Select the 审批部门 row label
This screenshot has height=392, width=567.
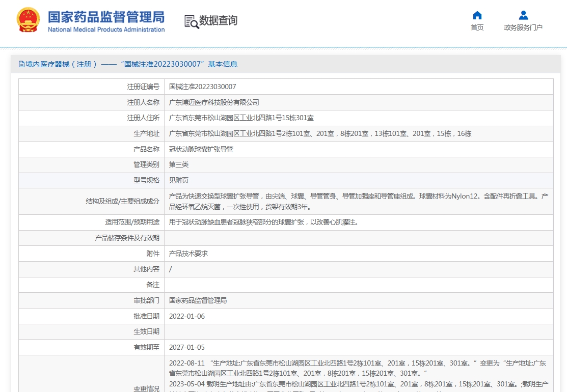coord(146,300)
